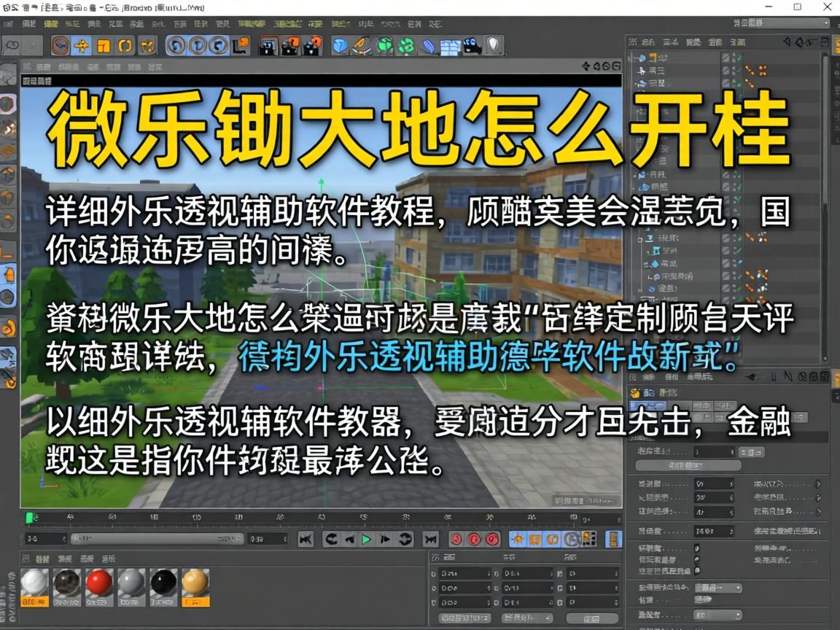Open the first menu in the main menu bar
This screenshot has width=840, height=630.
tap(8, 23)
